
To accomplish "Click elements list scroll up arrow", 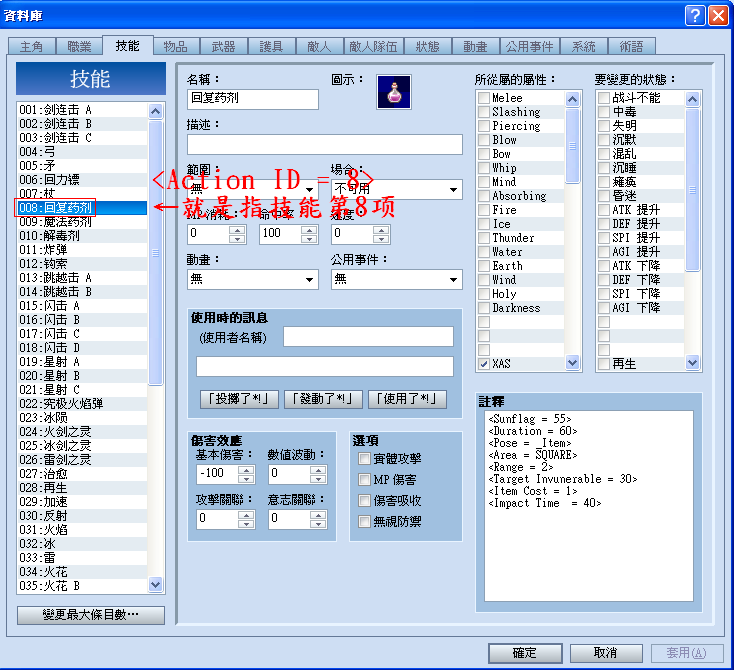I will 572,99.
